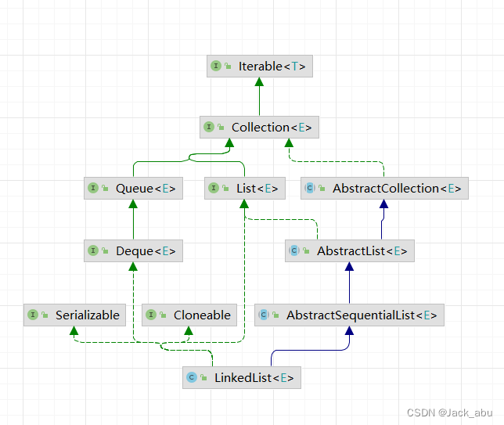504x425 pixels.
Task: Click the visibility lock icon on Iterable<T>
Action: pyautogui.click(x=228, y=66)
